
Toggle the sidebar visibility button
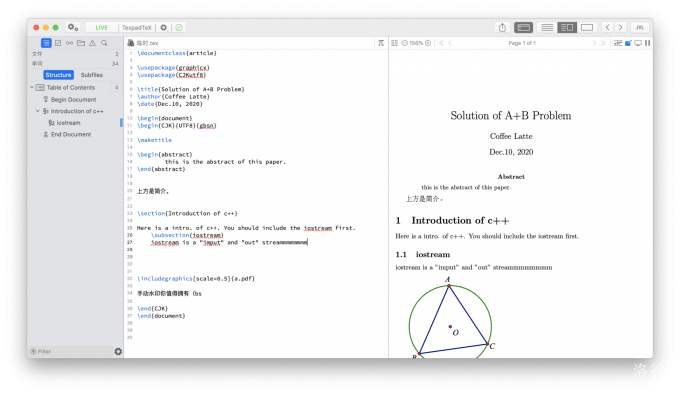click(x=523, y=27)
